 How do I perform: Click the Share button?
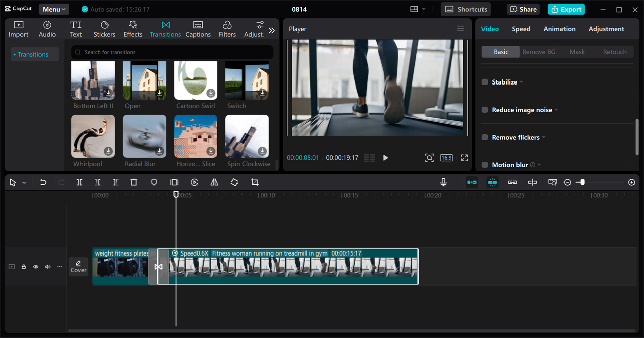pyautogui.click(x=523, y=9)
